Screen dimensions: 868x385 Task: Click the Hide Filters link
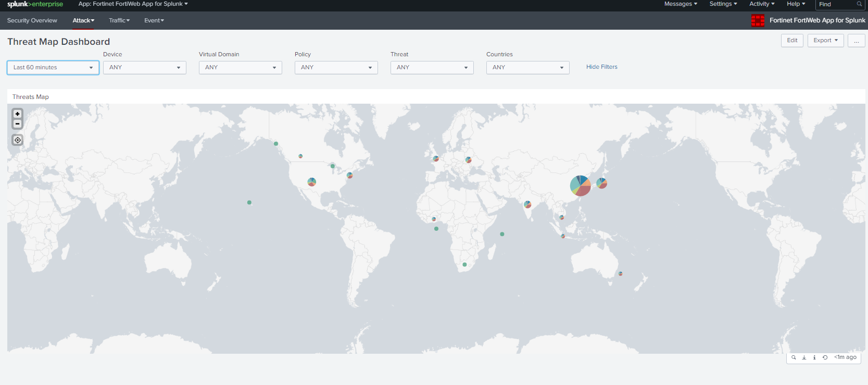601,67
